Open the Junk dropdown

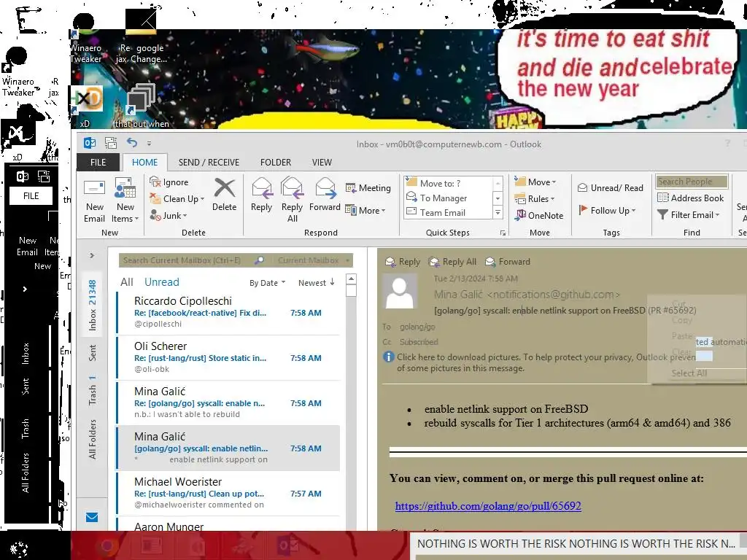pos(169,215)
